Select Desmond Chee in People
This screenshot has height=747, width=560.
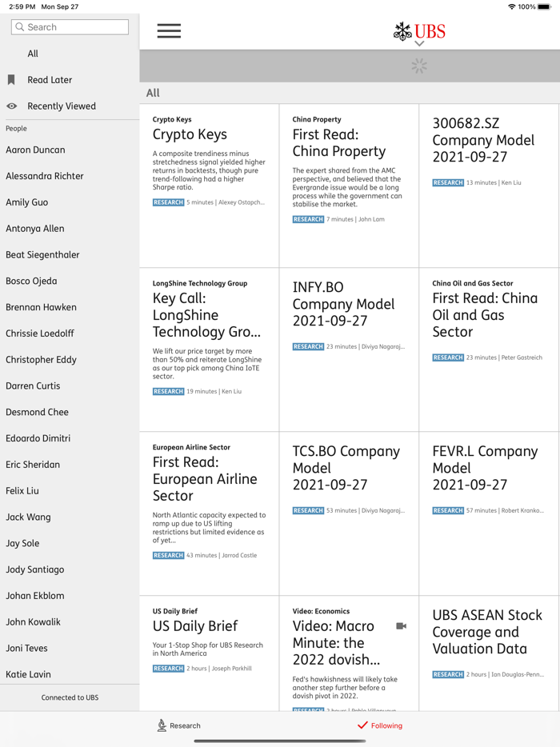(37, 412)
